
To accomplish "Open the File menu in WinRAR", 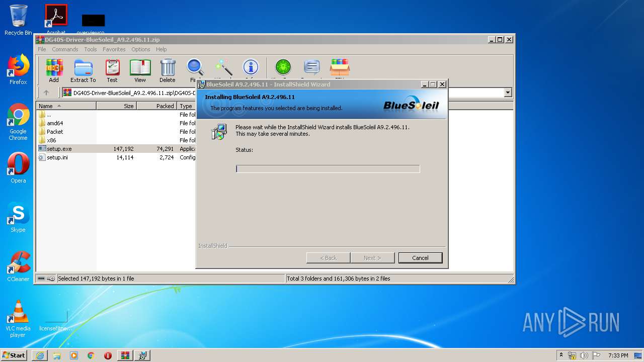I will click(42, 49).
